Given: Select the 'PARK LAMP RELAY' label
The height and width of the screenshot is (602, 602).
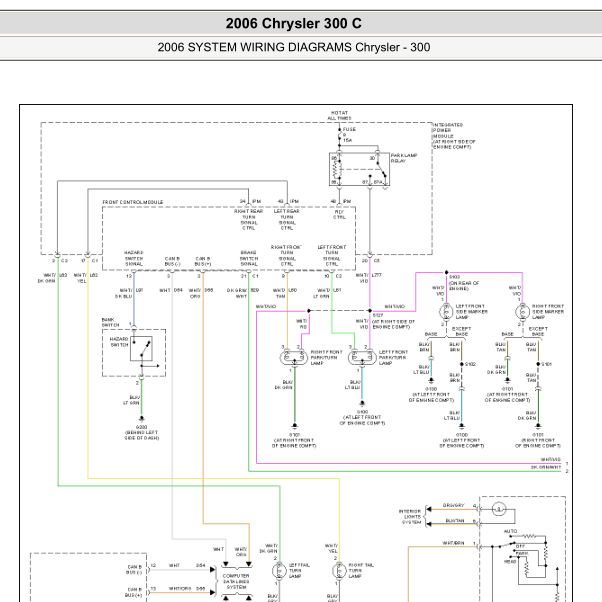Looking at the screenshot, I should 404,158.
